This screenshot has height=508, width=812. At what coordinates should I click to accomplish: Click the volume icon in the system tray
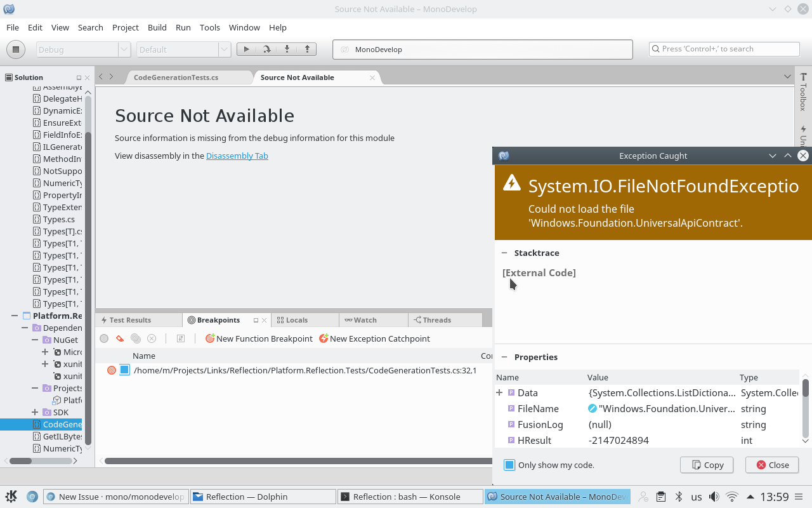(x=714, y=496)
